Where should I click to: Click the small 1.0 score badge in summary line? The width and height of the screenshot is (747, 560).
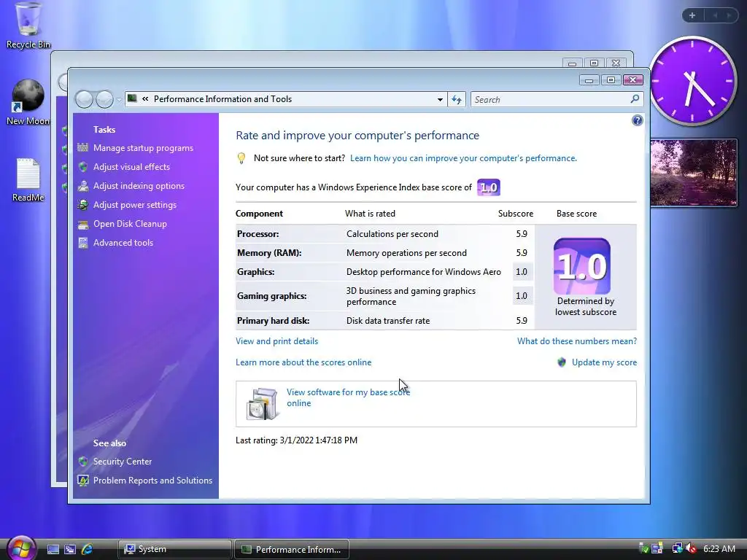click(488, 187)
